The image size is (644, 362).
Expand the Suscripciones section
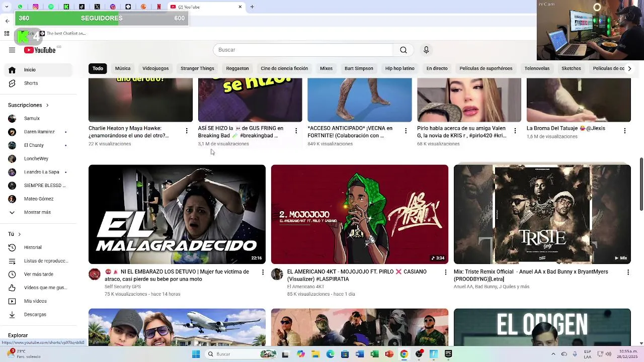[28, 105]
